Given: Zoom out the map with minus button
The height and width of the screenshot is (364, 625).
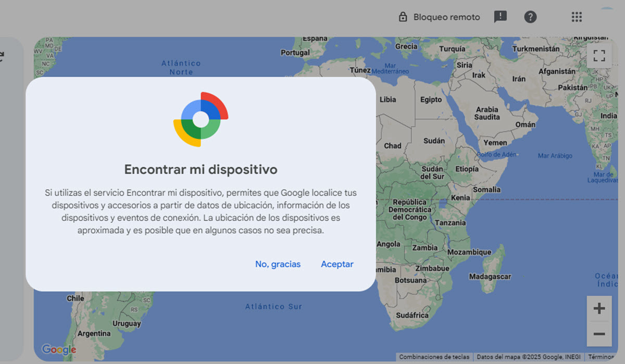Looking at the screenshot, I should tap(599, 334).
